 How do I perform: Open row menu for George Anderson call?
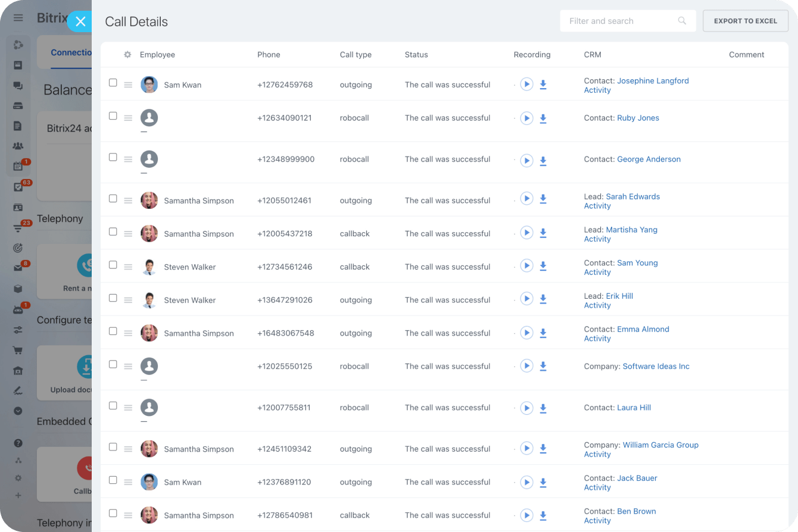(128, 159)
